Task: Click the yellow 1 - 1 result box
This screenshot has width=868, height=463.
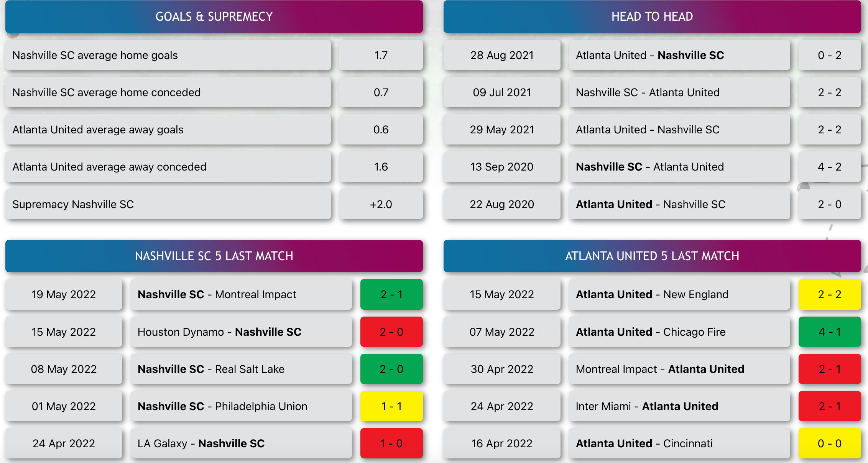Action: click(x=391, y=406)
